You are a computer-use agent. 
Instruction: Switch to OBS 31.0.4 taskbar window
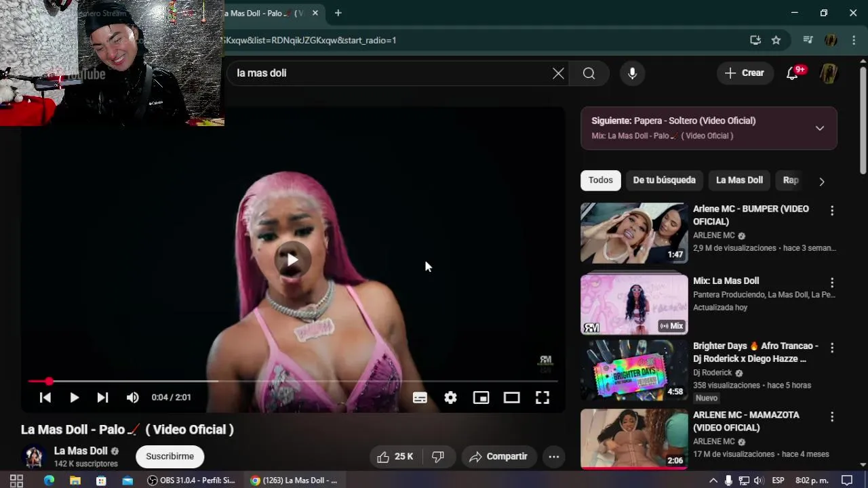[x=192, y=481]
